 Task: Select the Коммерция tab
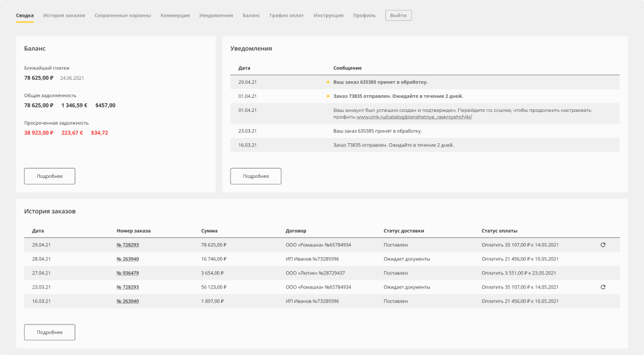[x=175, y=15]
